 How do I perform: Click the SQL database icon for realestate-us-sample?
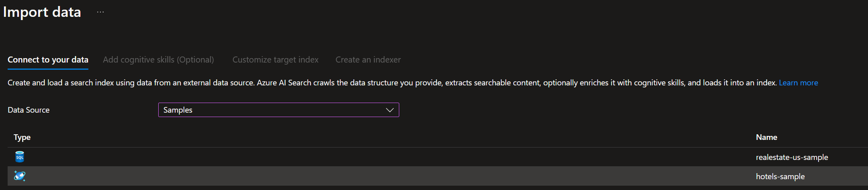20,157
